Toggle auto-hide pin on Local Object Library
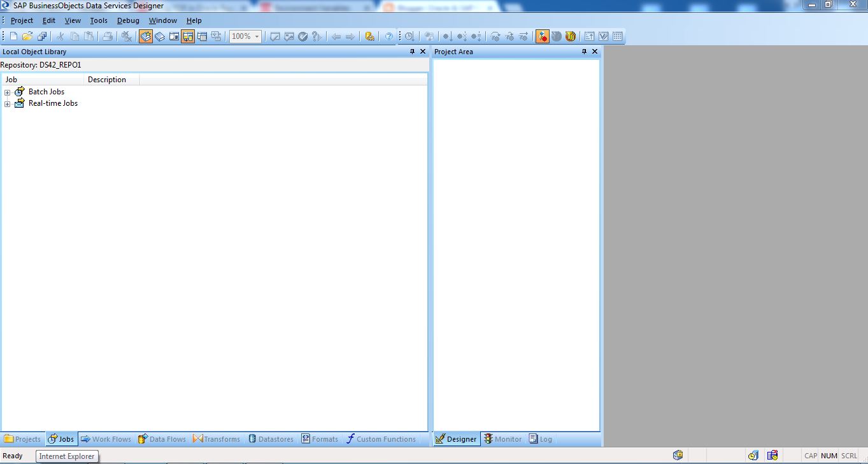The width and height of the screenshot is (868, 464). pos(411,52)
